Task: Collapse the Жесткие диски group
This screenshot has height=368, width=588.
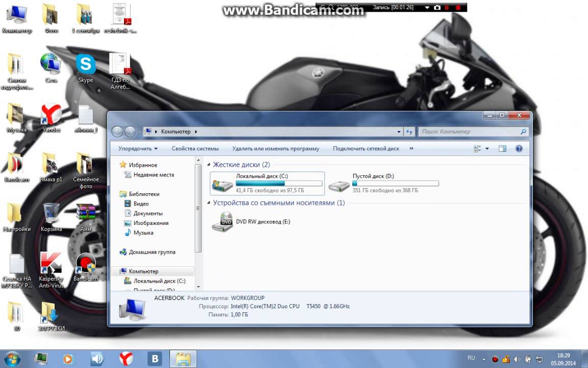Action: pos(209,165)
